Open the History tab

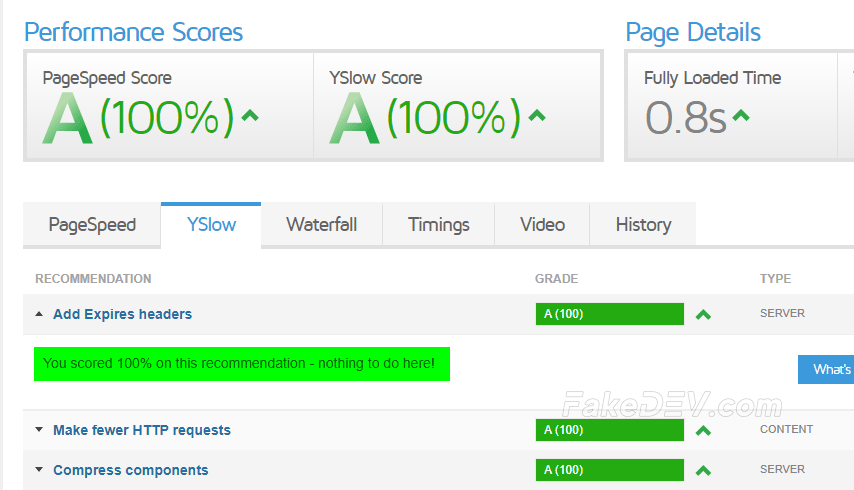pos(643,225)
